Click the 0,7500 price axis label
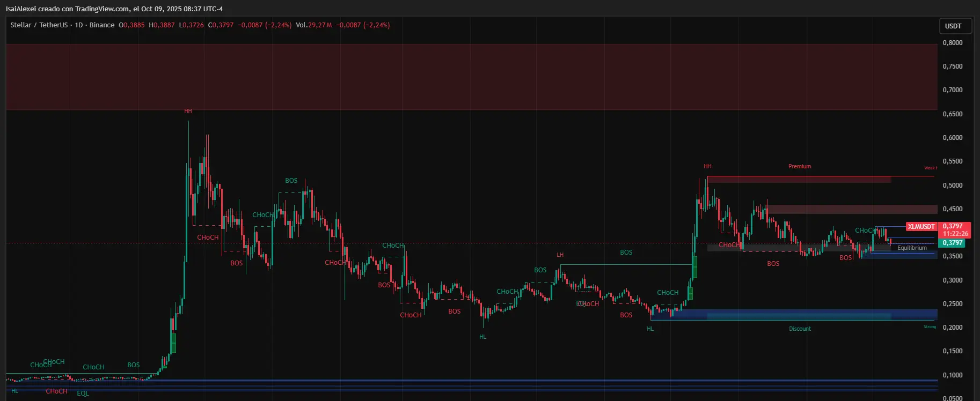980x401 pixels. coord(953,66)
